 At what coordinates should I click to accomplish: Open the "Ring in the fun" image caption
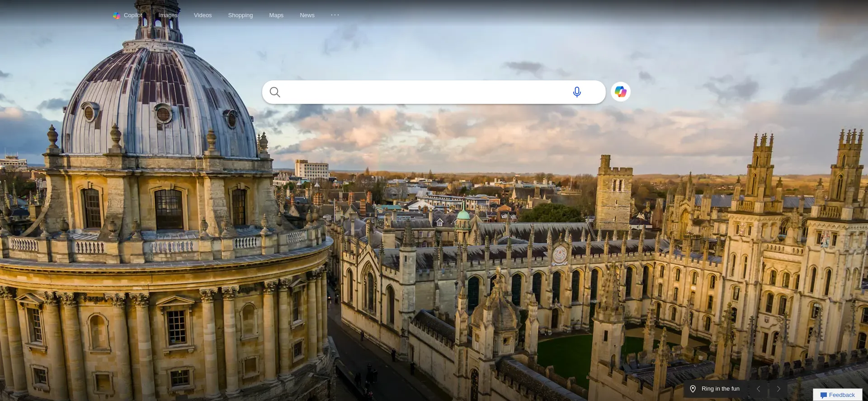(721, 389)
